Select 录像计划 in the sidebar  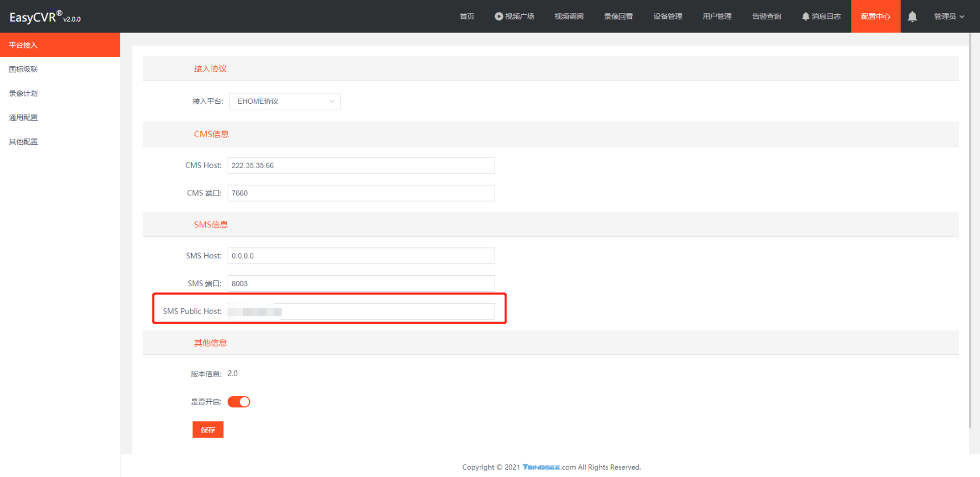[23, 93]
